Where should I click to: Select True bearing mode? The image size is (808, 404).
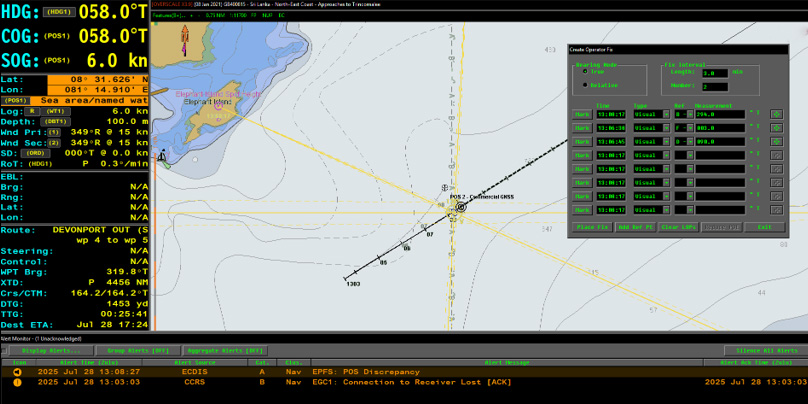[x=586, y=71]
